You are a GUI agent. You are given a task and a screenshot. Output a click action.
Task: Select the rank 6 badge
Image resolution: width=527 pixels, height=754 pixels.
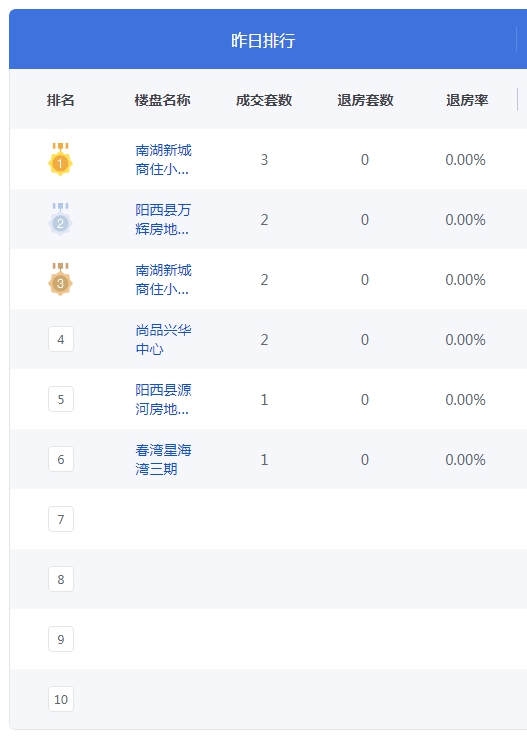click(x=61, y=459)
